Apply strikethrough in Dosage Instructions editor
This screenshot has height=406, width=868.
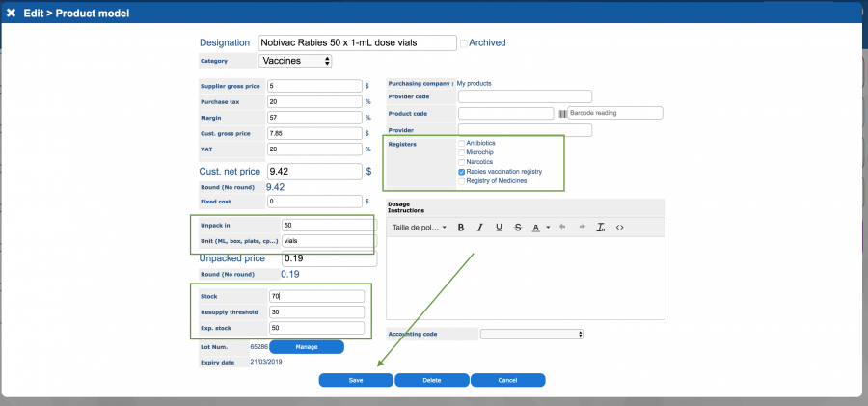click(518, 227)
